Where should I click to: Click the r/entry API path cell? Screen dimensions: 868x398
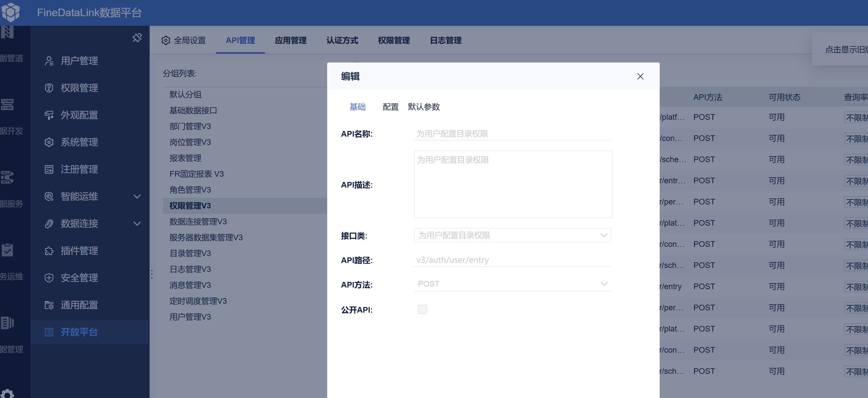pyautogui.click(x=671, y=287)
